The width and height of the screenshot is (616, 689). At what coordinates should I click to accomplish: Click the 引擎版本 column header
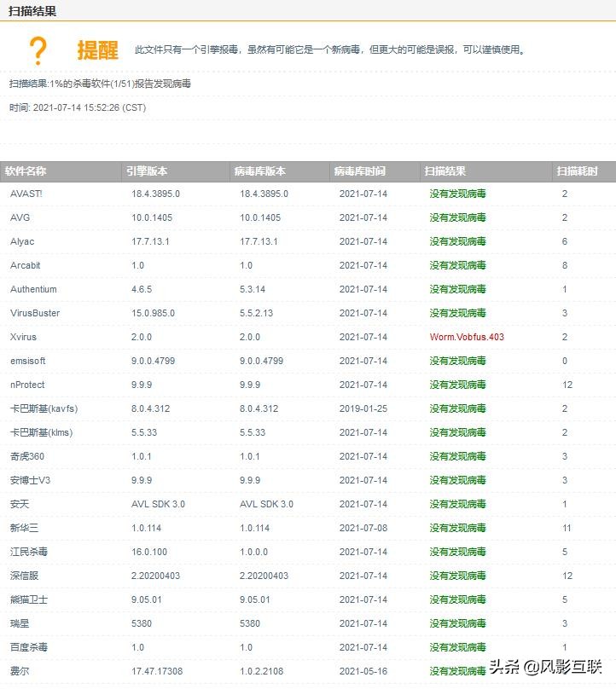(x=147, y=171)
